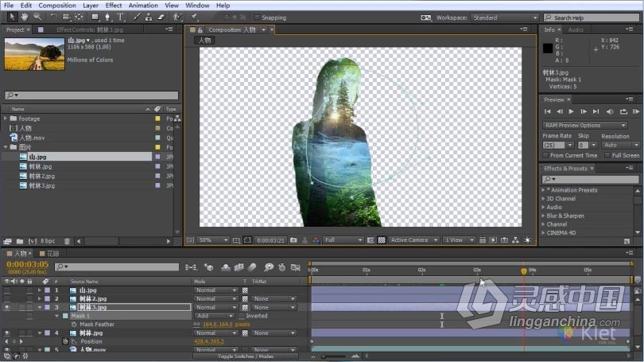Enable the Snapping checkbox
Screen dimensions: 644x362
(257, 18)
